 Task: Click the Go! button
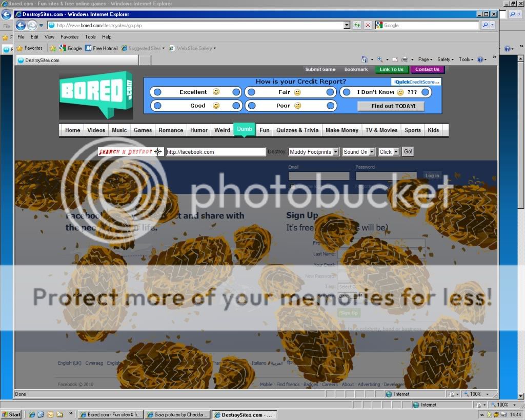pyautogui.click(x=408, y=152)
